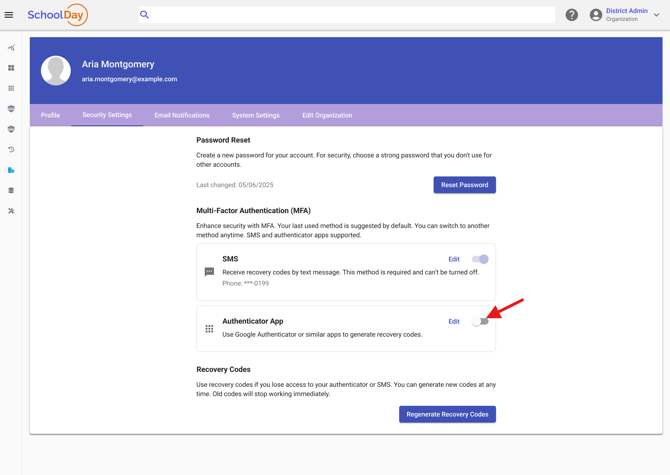Image resolution: width=670 pixels, height=475 pixels.
Task: Click the history icon in sidebar
Action: [x=11, y=150]
